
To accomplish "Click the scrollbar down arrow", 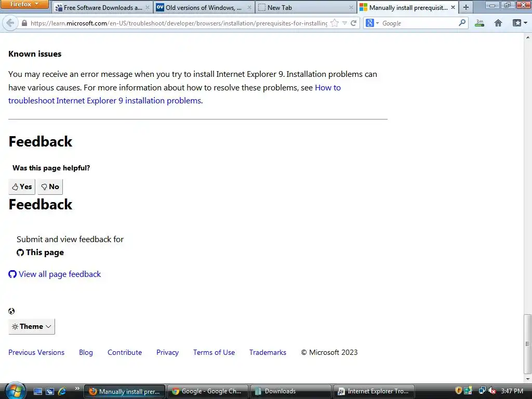I will [528, 379].
